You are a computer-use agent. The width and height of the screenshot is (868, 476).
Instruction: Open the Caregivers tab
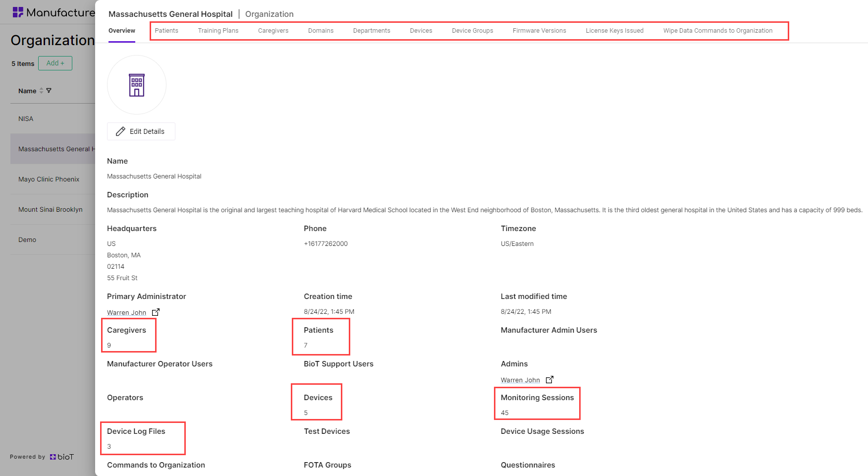click(x=273, y=31)
